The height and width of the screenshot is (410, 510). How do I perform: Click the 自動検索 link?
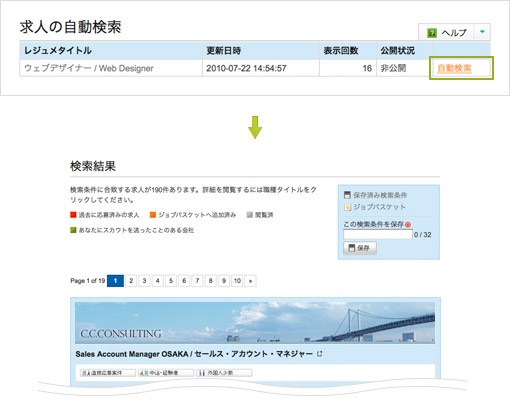coord(454,68)
